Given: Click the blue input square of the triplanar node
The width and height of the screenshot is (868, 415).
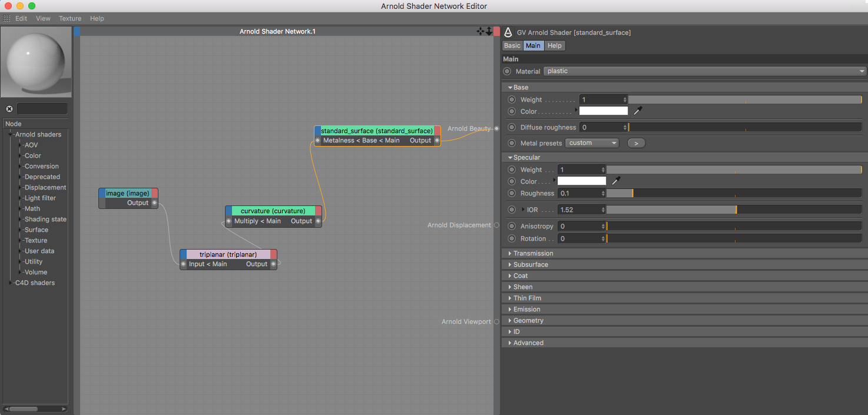Looking at the screenshot, I should pos(183,254).
